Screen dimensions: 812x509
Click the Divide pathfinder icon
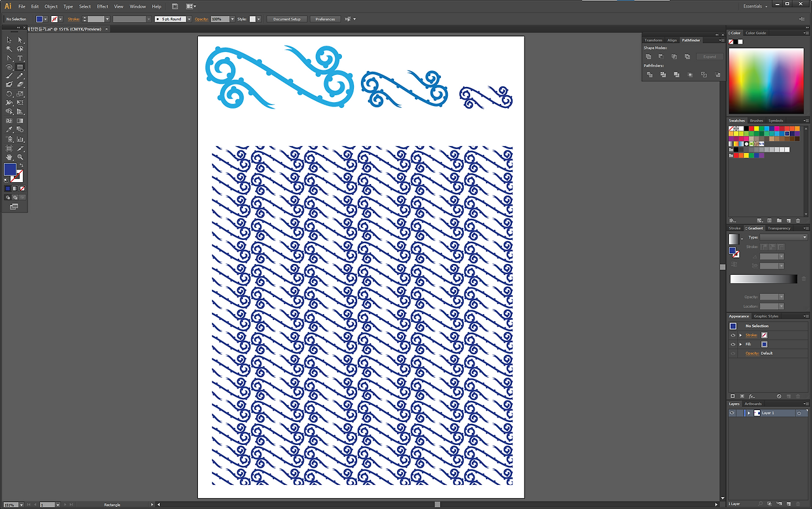[x=650, y=74]
